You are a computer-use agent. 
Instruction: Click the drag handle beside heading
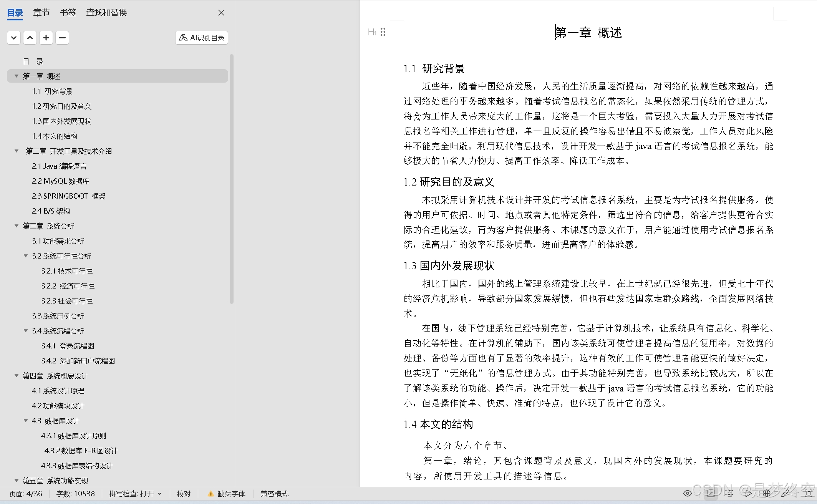point(383,32)
